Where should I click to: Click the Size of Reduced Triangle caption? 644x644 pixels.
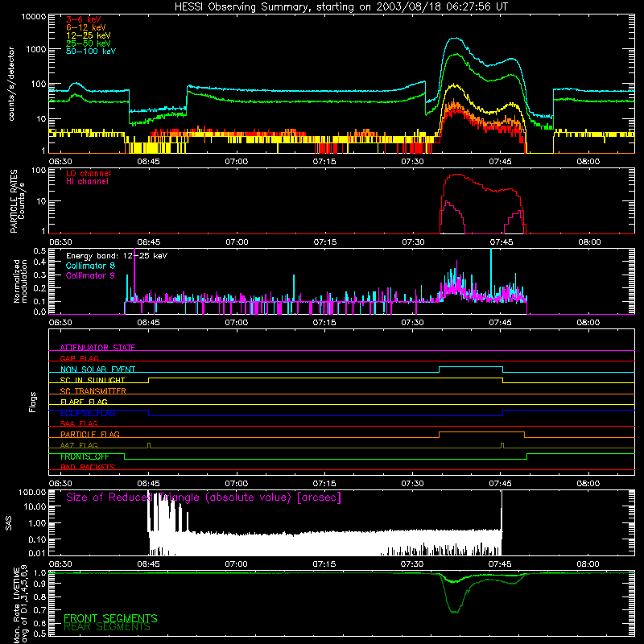pos(204,497)
